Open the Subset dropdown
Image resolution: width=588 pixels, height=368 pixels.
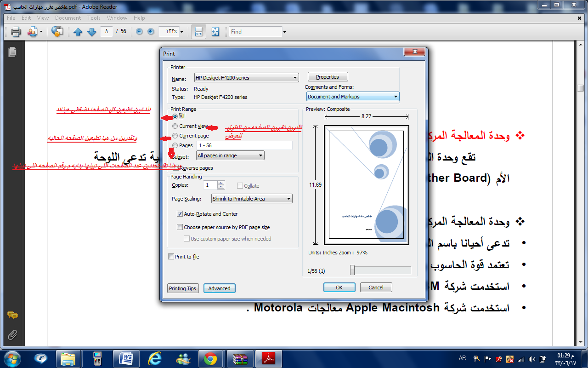[230, 155]
